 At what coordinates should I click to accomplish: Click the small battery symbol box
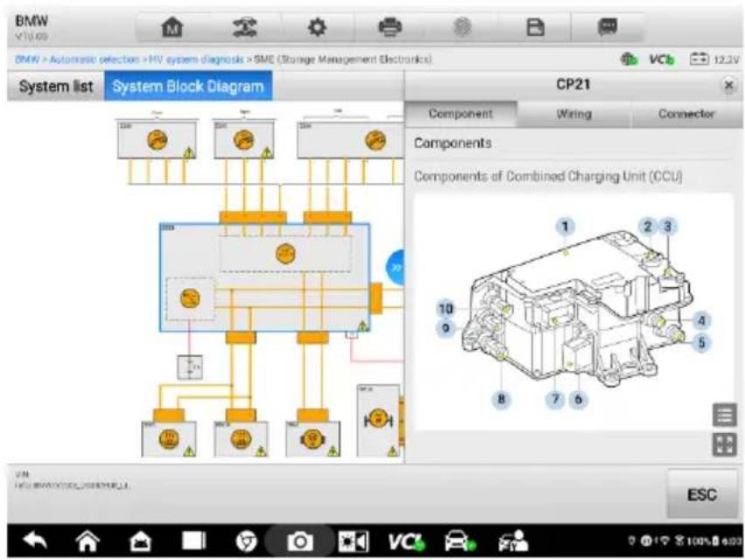point(190,367)
